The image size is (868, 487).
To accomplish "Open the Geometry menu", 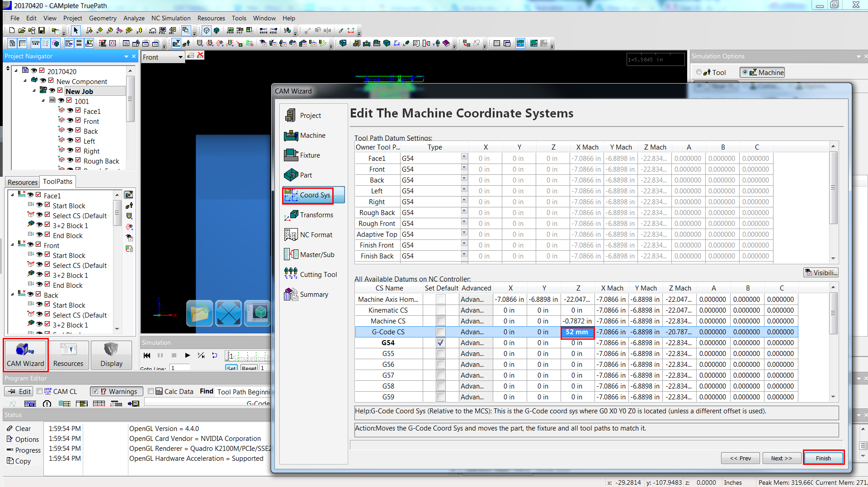I will point(103,18).
